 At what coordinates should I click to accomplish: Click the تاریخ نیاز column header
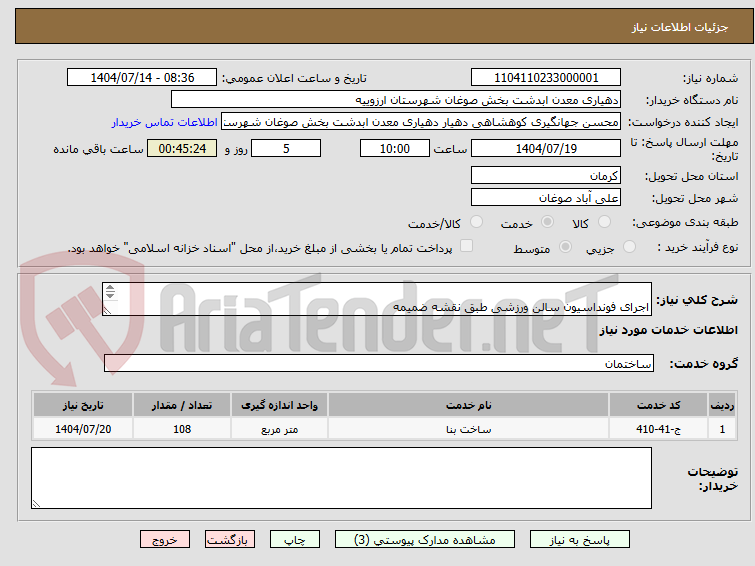[83, 405]
